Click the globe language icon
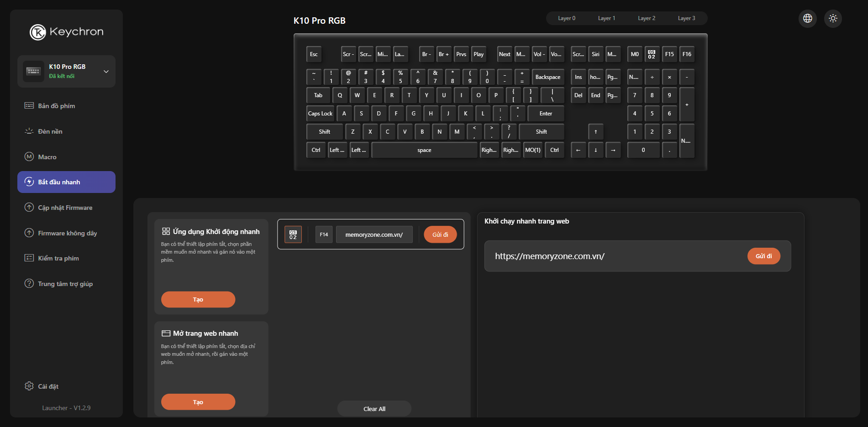 808,18
